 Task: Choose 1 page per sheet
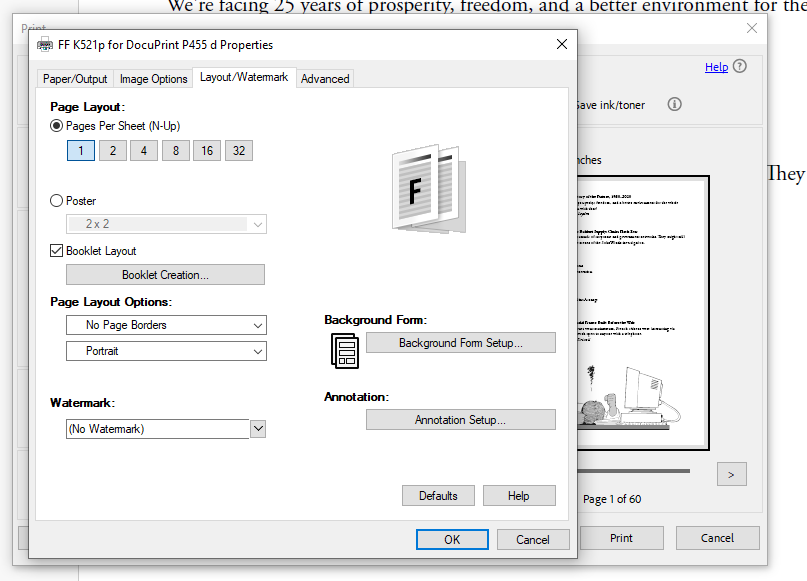coord(81,151)
